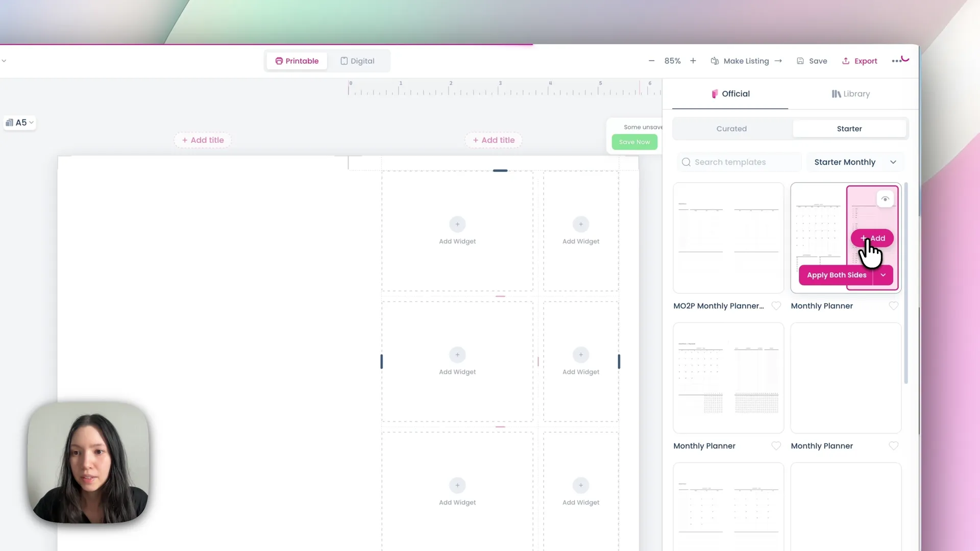Click the search magnifier icon
The image size is (980, 551).
(686, 162)
